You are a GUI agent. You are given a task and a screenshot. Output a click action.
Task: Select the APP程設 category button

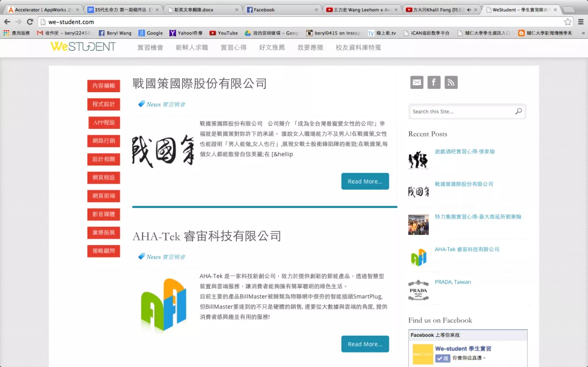coord(104,122)
